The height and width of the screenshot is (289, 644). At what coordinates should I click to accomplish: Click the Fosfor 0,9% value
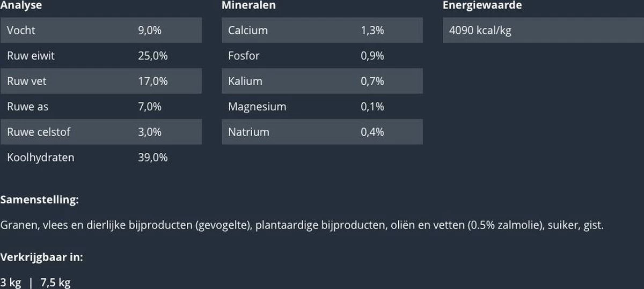[372, 56]
